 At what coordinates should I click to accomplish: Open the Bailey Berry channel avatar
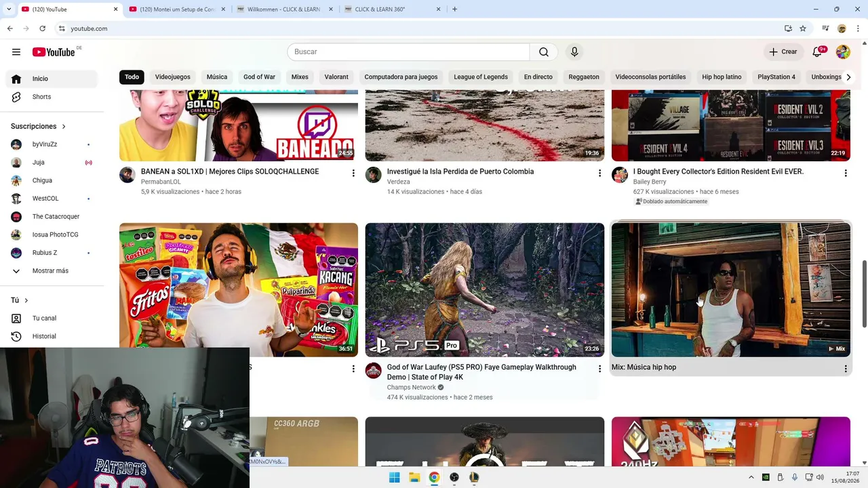620,175
